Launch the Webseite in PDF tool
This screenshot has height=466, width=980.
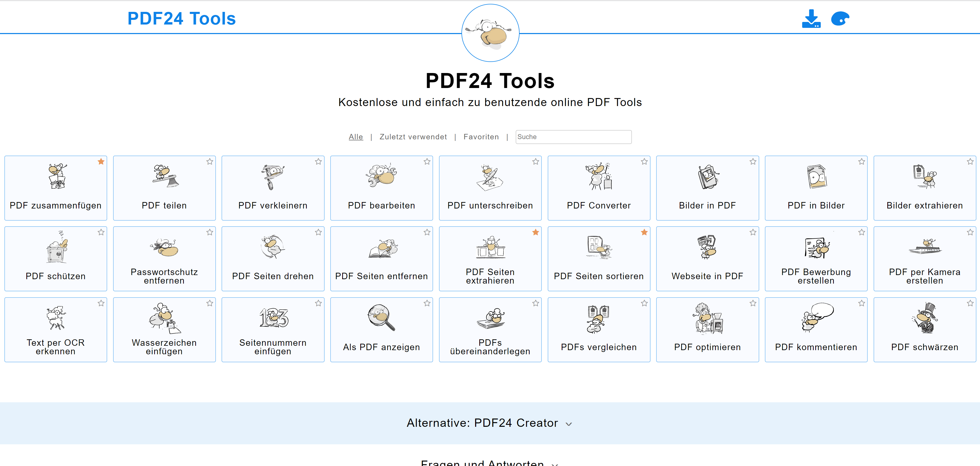[x=708, y=259]
